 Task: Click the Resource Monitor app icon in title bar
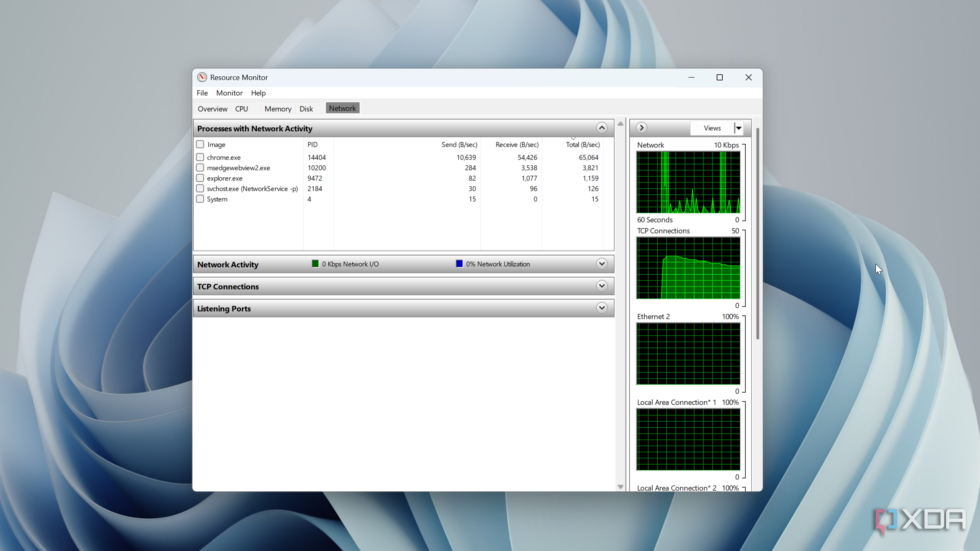(202, 77)
